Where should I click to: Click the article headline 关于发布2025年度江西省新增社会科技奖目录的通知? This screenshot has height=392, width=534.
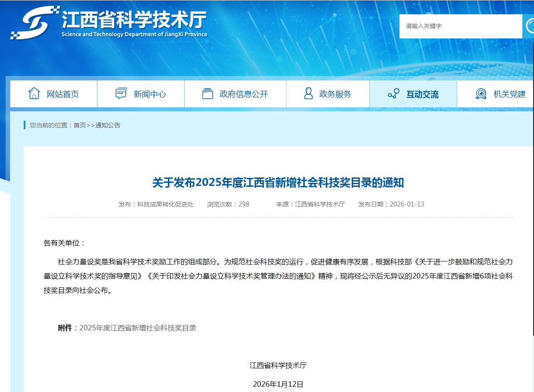[278, 182]
